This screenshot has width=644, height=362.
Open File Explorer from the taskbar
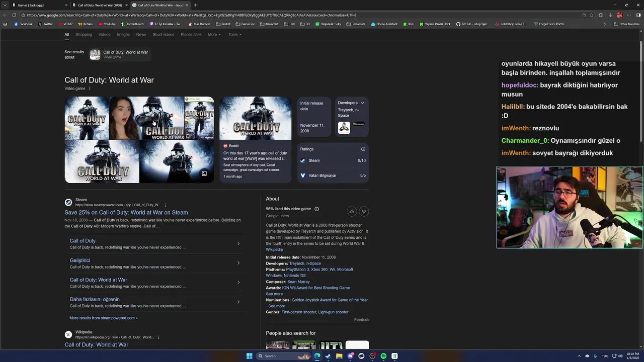click(339, 356)
